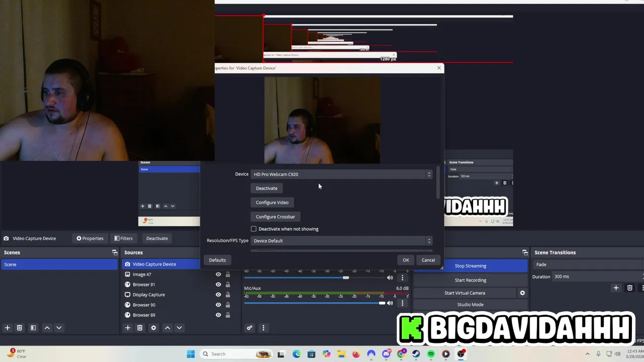The width and height of the screenshot is (644, 362).
Task: Switch to OBS Studio taskbar icon
Action: [461, 354]
